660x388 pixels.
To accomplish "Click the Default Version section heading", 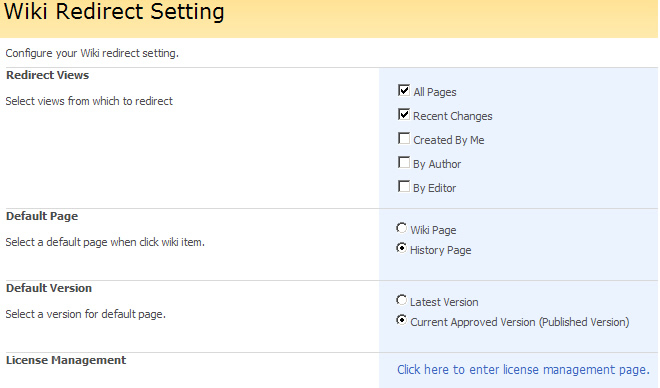I will pos(49,288).
